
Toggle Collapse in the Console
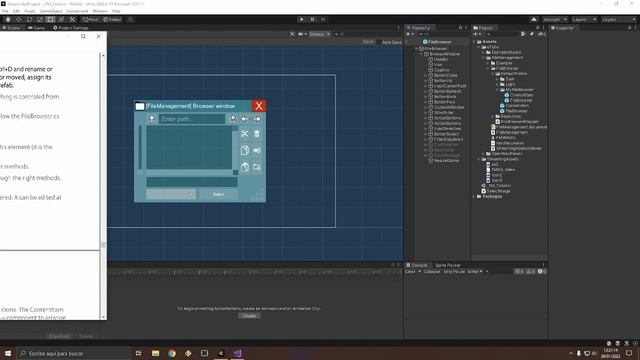click(431, 271)
